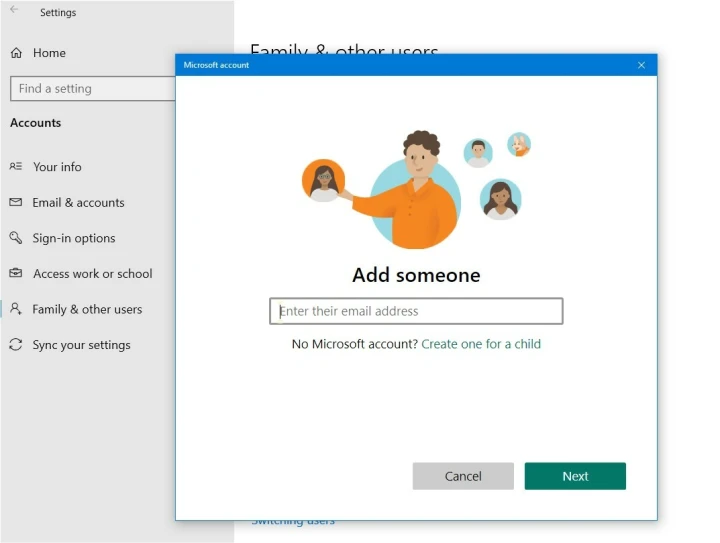
Task: Click the corgi dog avatar
Action: click(x=518, y=145)
